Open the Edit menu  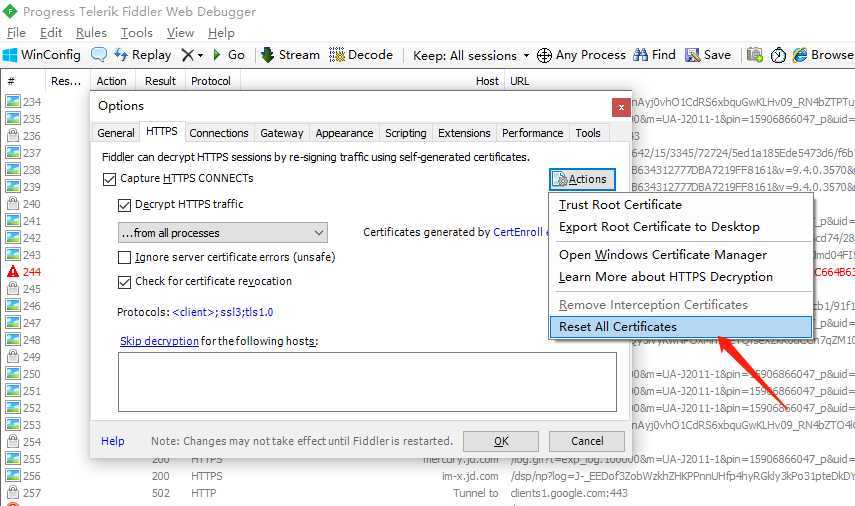point(51,33)
